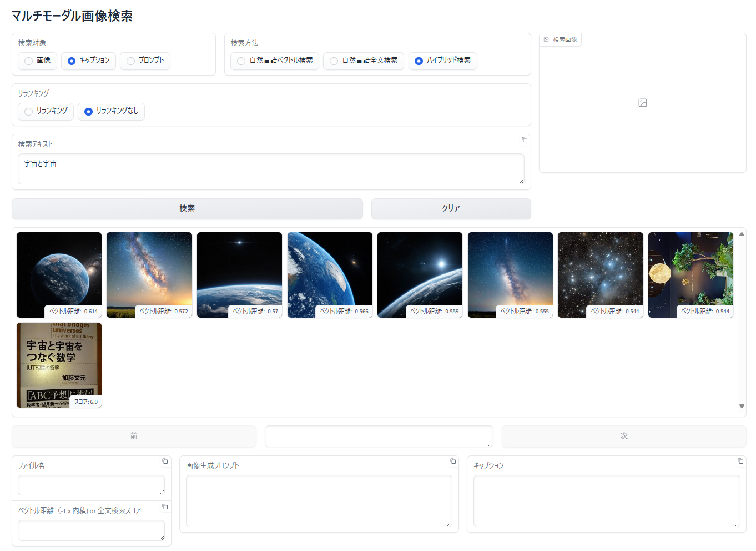Click the gallery scrollbar down arrow
This screenshot has width=756, height=551.
pyautogui.click(x=742, y=407)
